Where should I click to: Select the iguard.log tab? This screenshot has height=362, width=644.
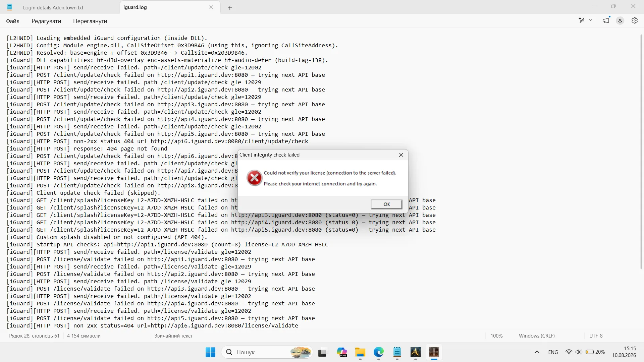[135, 7]
